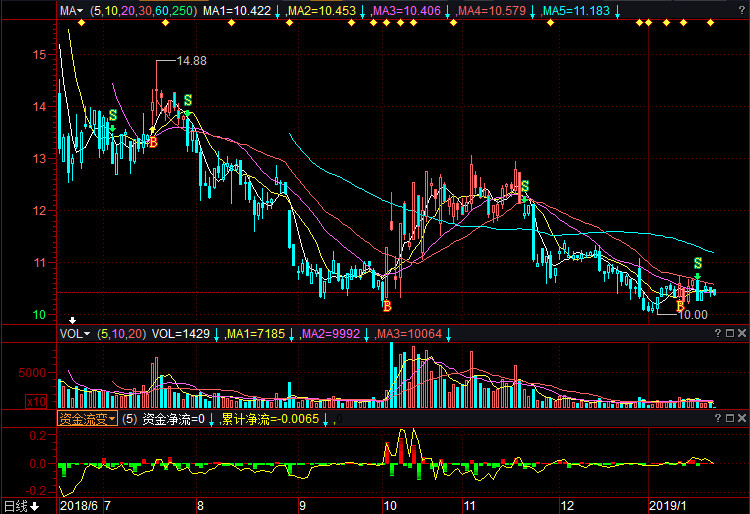The width and height of the screenshot is (750, 514).
Task: Click the VOL=1429 reading
Action: (181, 334)
